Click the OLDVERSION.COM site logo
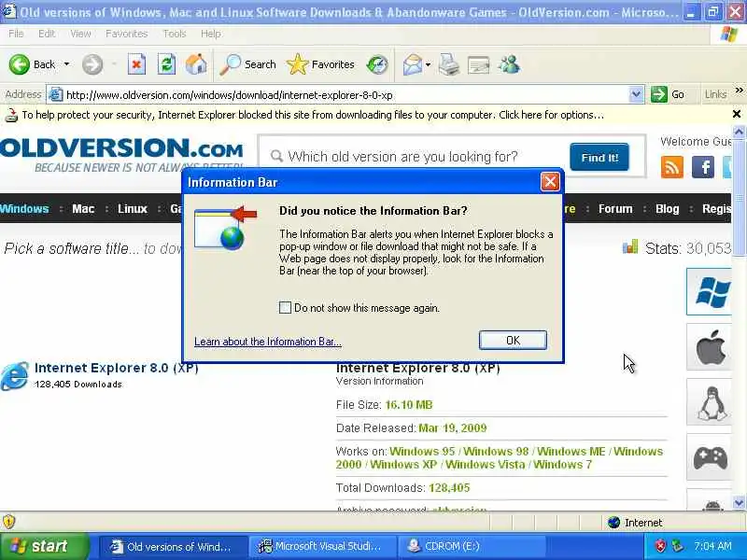747x560 pixels. point(121,148)
